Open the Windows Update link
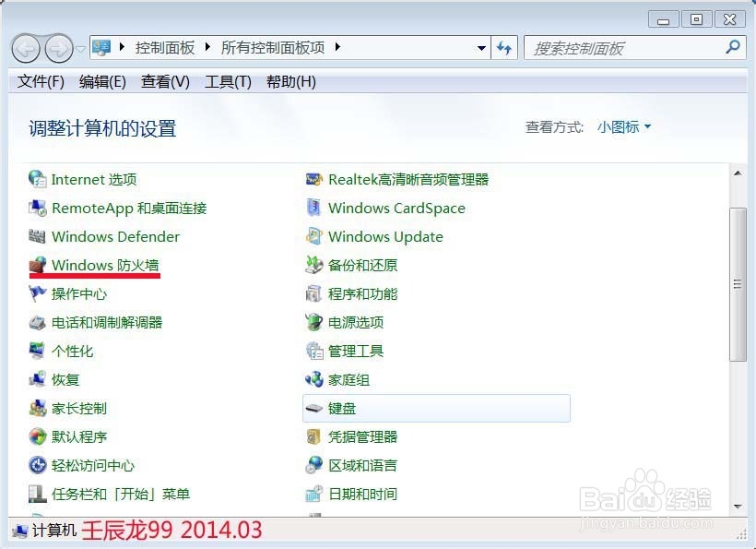Image resolution: width=756 pixels, height=549 pixels. coord(385,237)
